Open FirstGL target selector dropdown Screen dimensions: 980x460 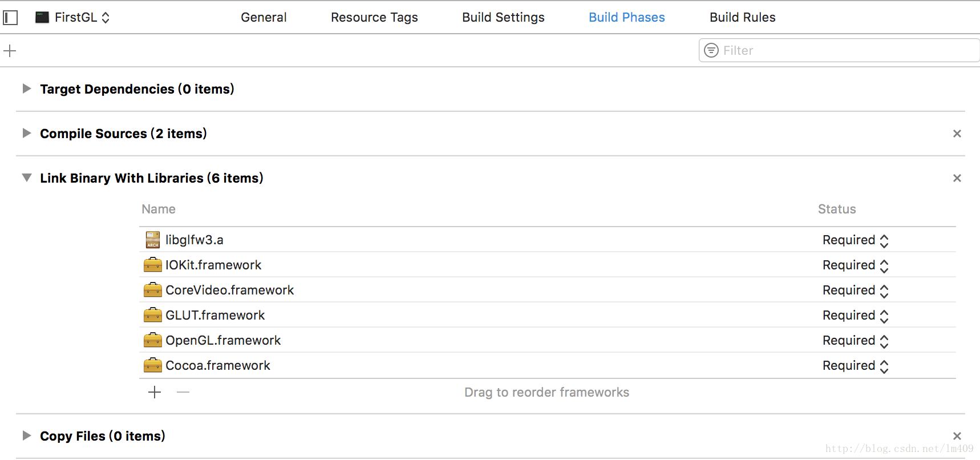point(73,17)
